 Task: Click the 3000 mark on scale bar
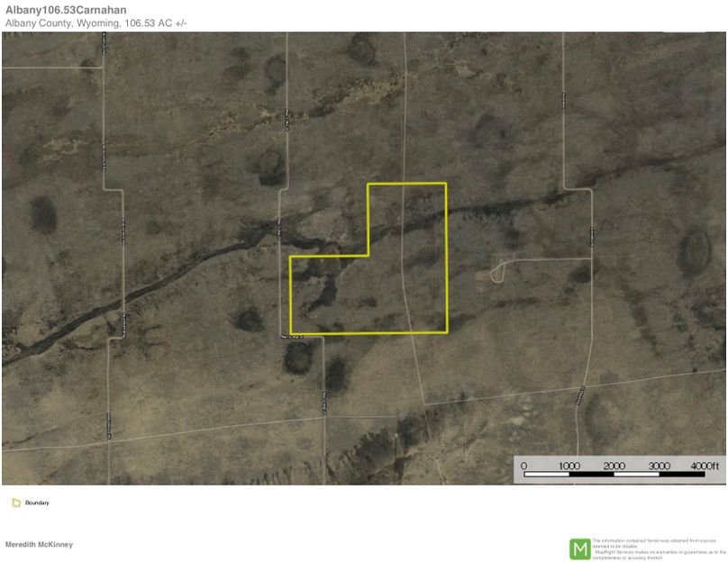point(660,466)
